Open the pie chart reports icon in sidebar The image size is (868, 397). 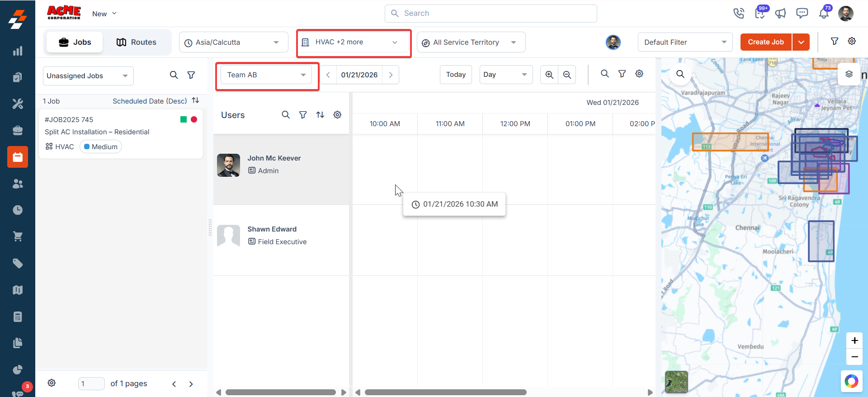(x=18, y=369)
